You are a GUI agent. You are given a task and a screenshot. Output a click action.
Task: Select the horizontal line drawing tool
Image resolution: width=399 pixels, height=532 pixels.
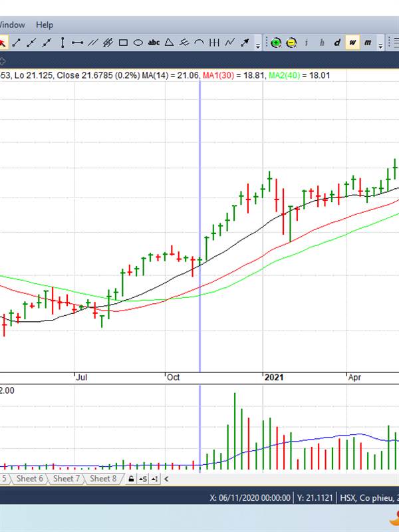[77, 43]
